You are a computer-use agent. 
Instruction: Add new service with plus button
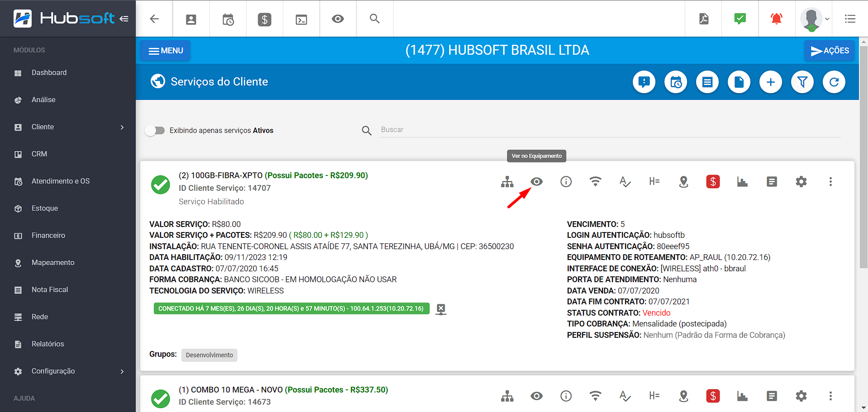click(771, 82)
